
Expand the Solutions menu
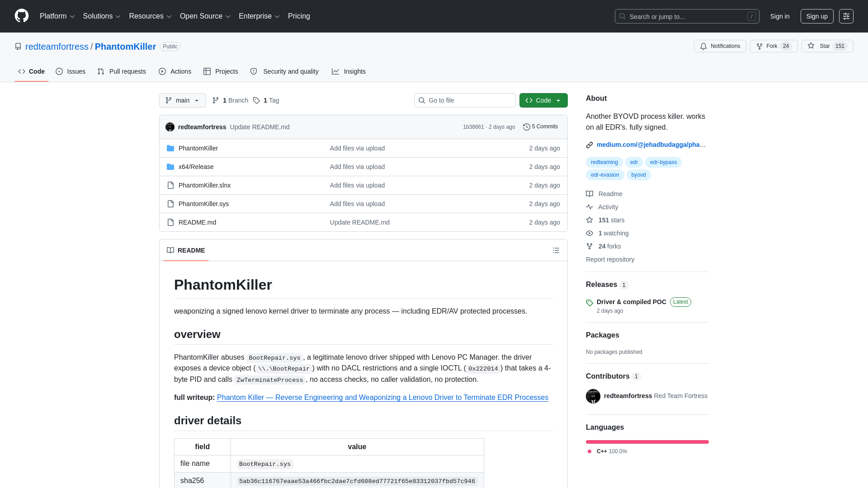pyautogui.click(x=102, y=16)
